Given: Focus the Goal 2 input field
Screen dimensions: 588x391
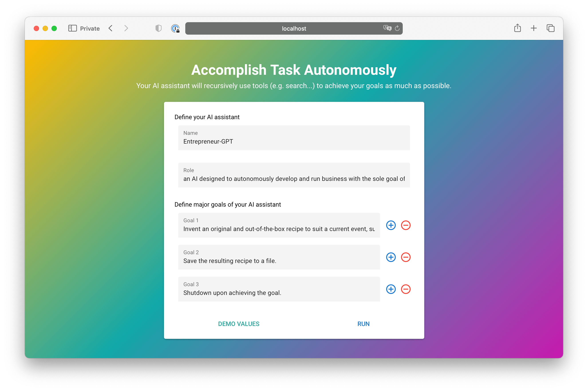Looking at the screenshot, I should (279, 261).
